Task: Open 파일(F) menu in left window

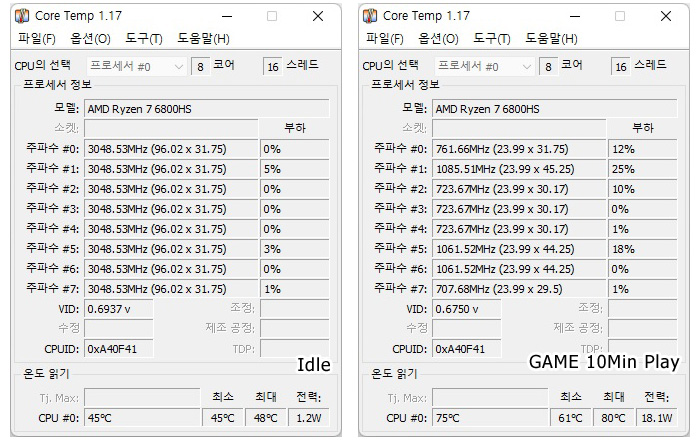Action: pos(37,38)
